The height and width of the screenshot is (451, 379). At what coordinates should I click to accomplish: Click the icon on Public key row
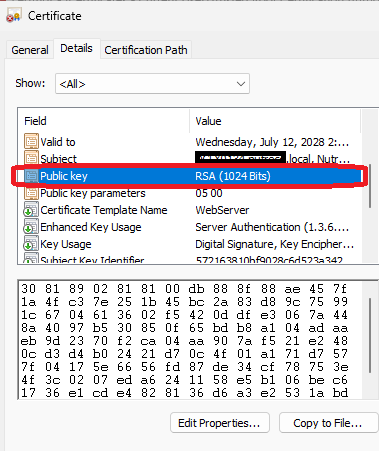click(x=31, y=176)
